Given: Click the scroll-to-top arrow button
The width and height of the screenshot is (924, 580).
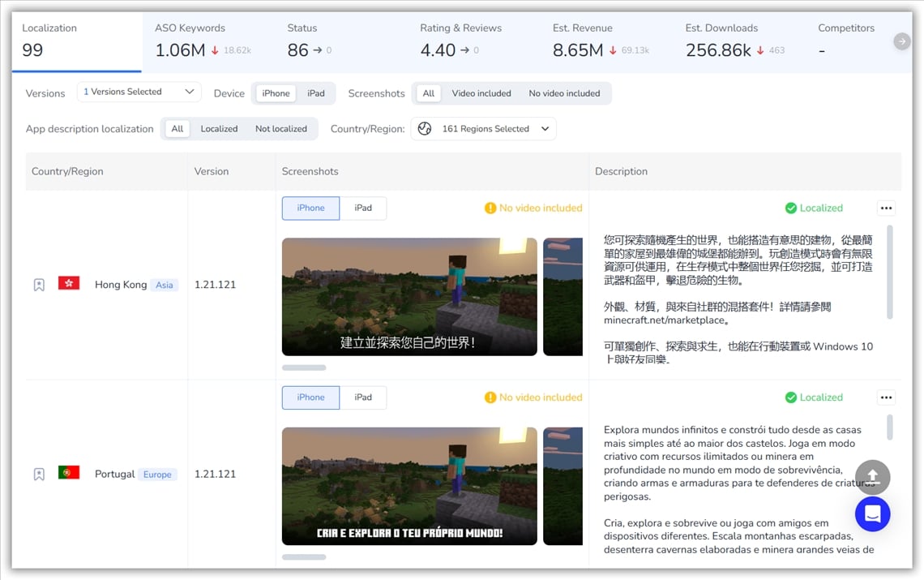Looking at the screenshot, I should (872, 476).
